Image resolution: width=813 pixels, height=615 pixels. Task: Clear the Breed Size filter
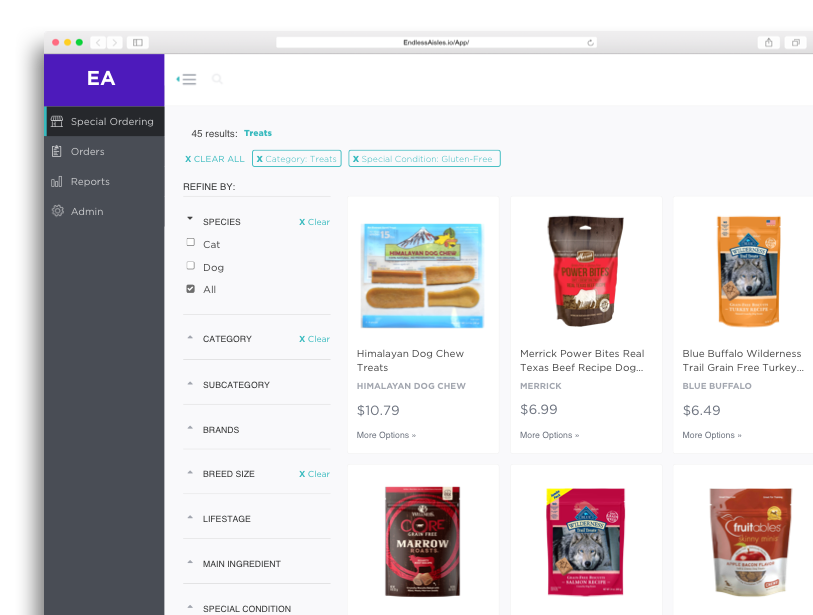pyautogui.click(x=314, y=474)
